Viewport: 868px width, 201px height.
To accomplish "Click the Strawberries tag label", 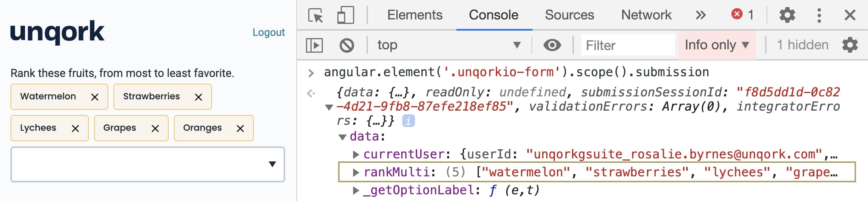I will click(x=152, y=96).
